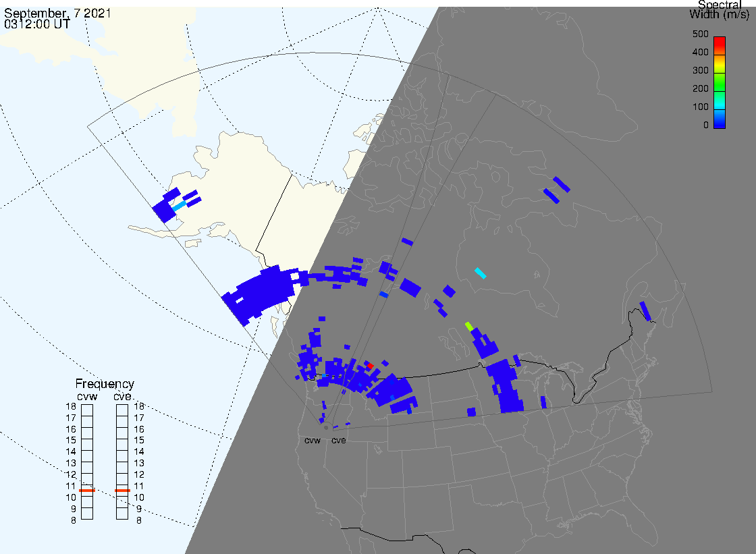The width and height of the screenshot is (756, 554).
Task: Click the 500 label on color scale
Action: tap(701, 34)
